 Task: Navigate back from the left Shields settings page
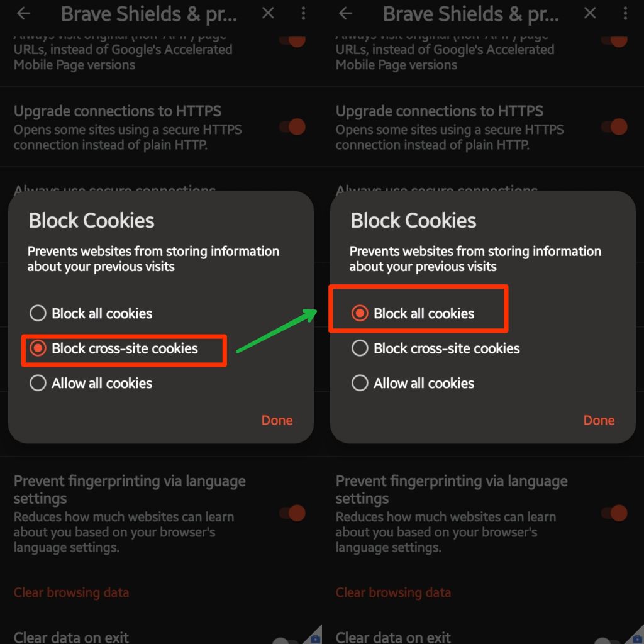(x=23, y=13)
